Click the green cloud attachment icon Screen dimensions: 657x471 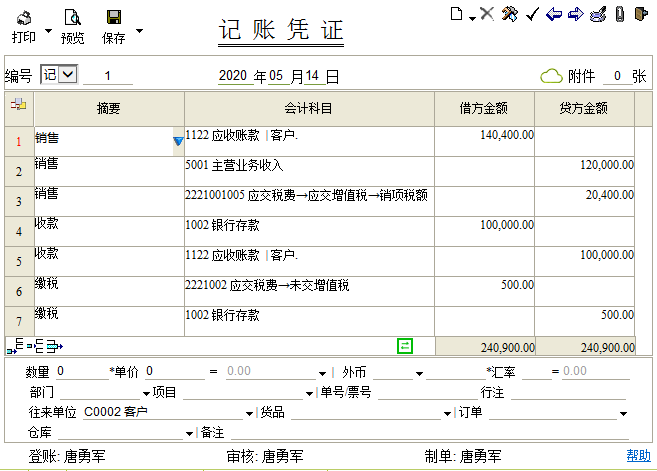pos(551,76)
